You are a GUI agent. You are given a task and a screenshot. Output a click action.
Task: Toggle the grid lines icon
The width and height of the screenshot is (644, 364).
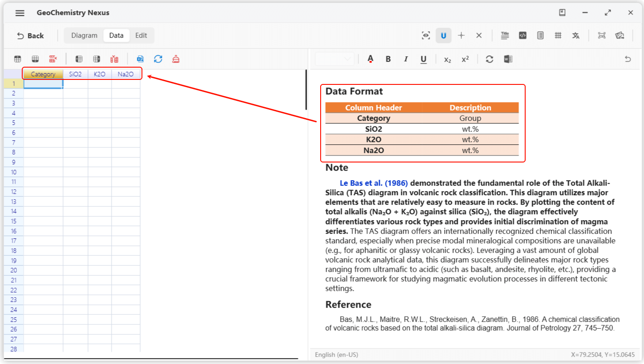(558, 35)
